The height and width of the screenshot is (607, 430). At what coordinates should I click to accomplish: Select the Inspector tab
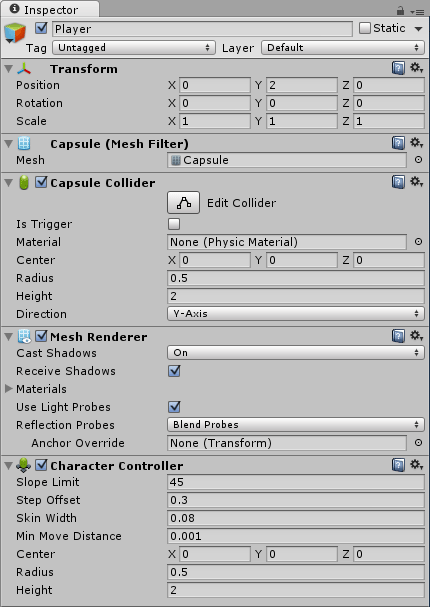coord(50,10)
